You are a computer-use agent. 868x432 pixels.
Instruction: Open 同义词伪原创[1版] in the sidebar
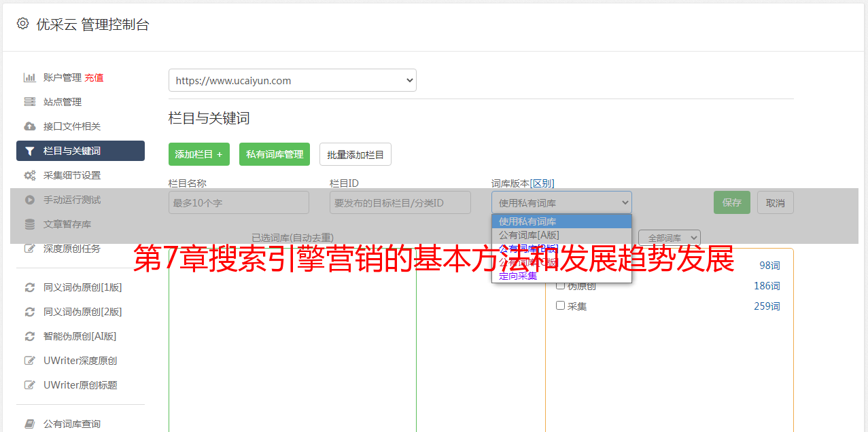(x=83, y=287)
